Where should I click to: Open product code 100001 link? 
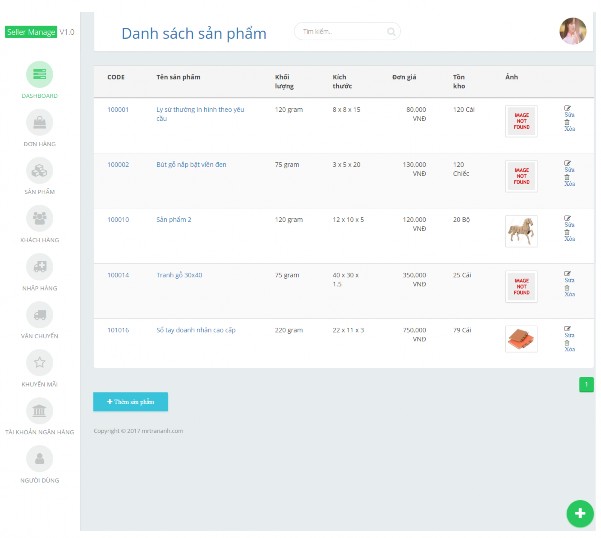click(x=118, y=109)
